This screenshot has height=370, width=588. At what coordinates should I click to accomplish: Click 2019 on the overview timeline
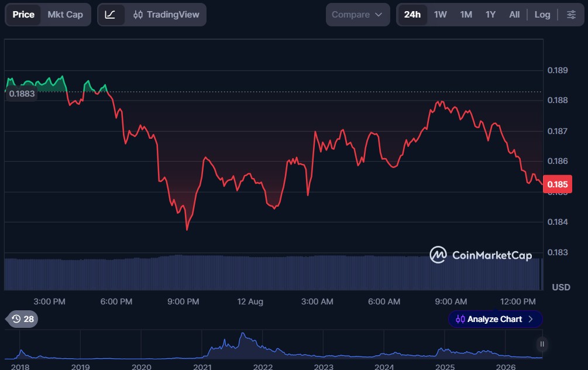tap(81, 366)
